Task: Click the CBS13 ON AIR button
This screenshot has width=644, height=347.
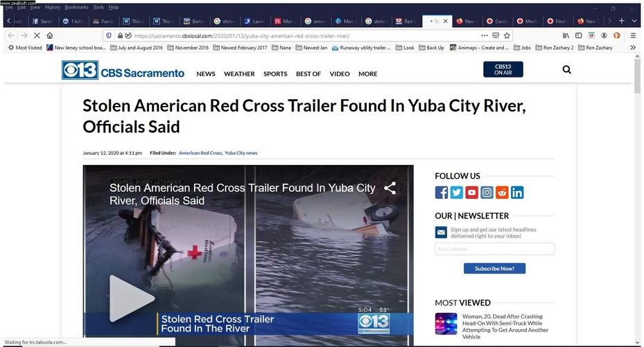Action: (503, 69)
